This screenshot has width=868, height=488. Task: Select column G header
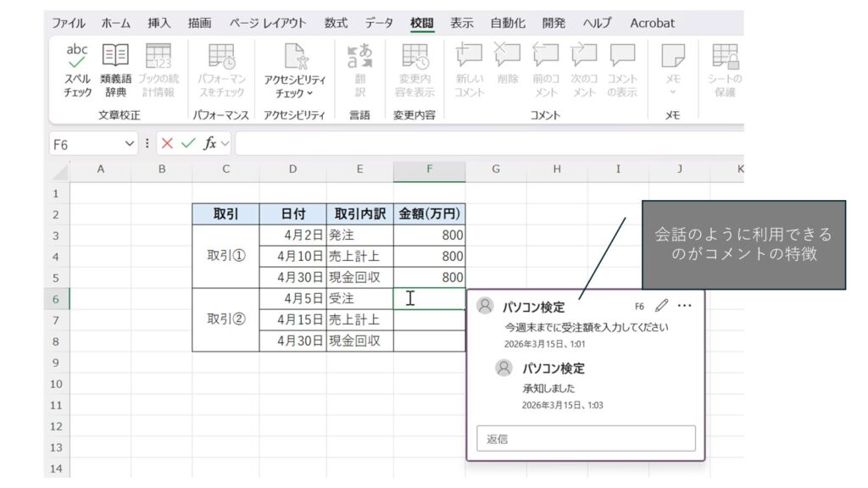[x=495, y=169]
